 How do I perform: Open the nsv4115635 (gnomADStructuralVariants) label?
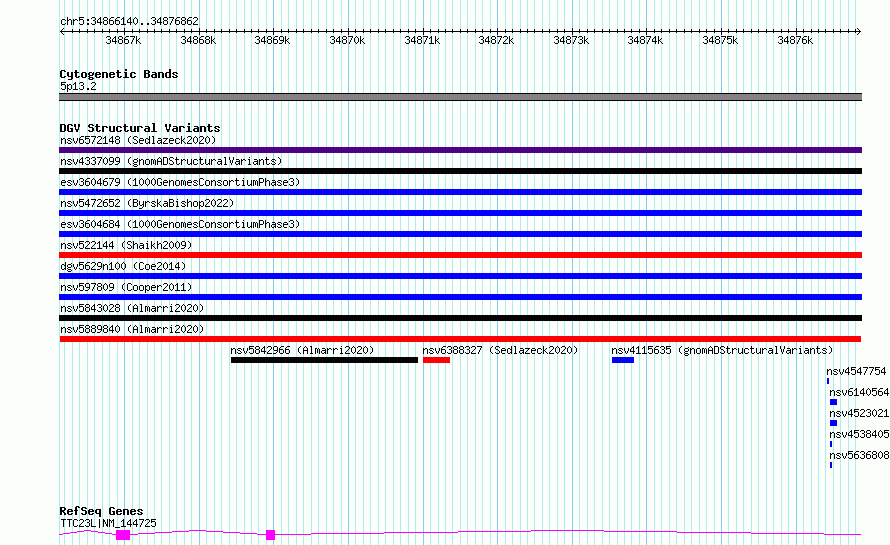[722, 350]
